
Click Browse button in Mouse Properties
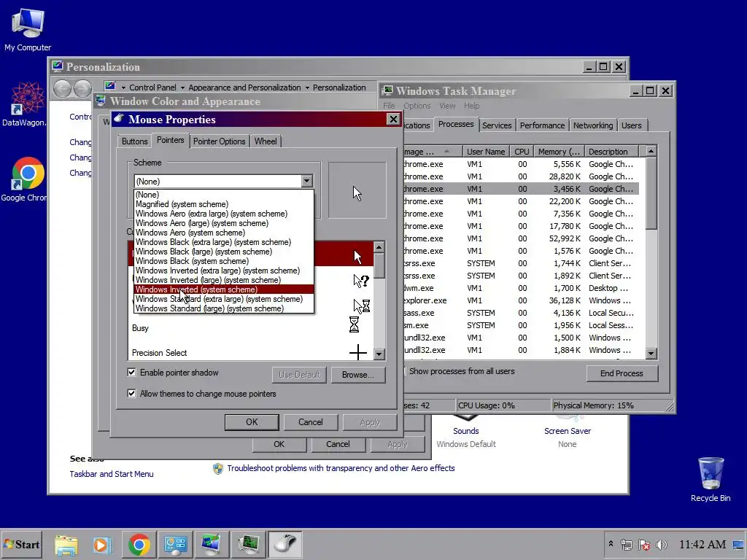pos(357,375)
